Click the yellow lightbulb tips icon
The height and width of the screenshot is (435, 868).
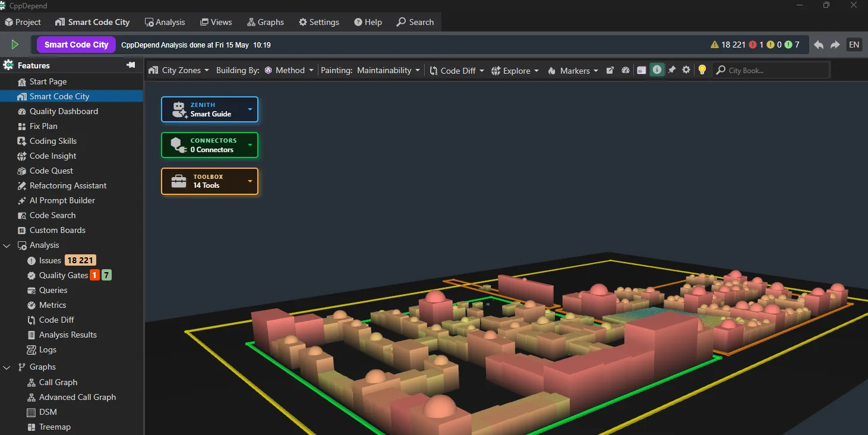coord(702,70)
